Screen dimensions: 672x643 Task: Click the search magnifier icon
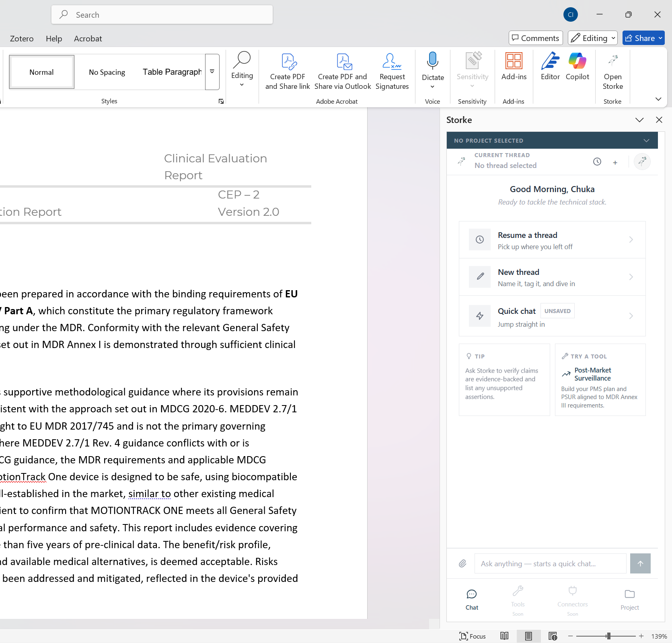64,15
